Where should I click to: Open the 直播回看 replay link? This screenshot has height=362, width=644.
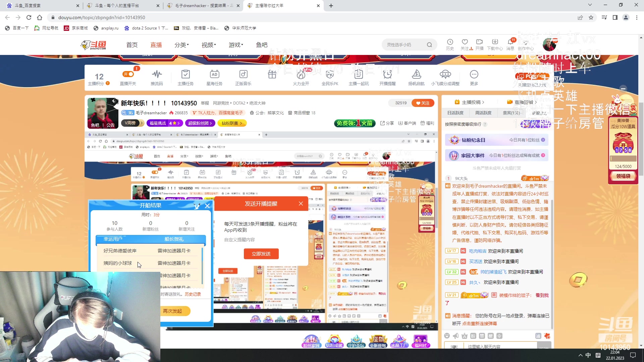[x=522, y=102]
